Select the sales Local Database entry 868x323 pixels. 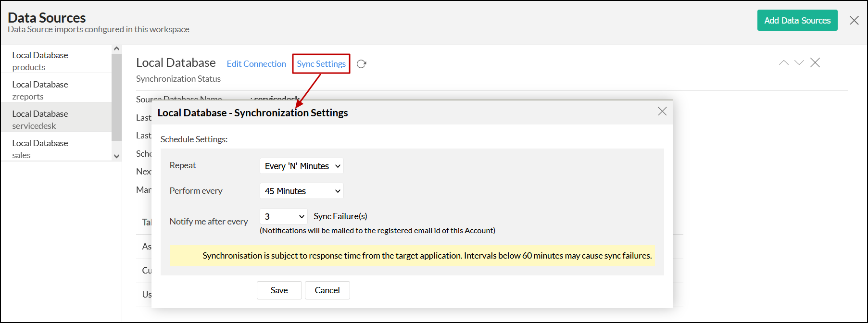pos(40,149)
